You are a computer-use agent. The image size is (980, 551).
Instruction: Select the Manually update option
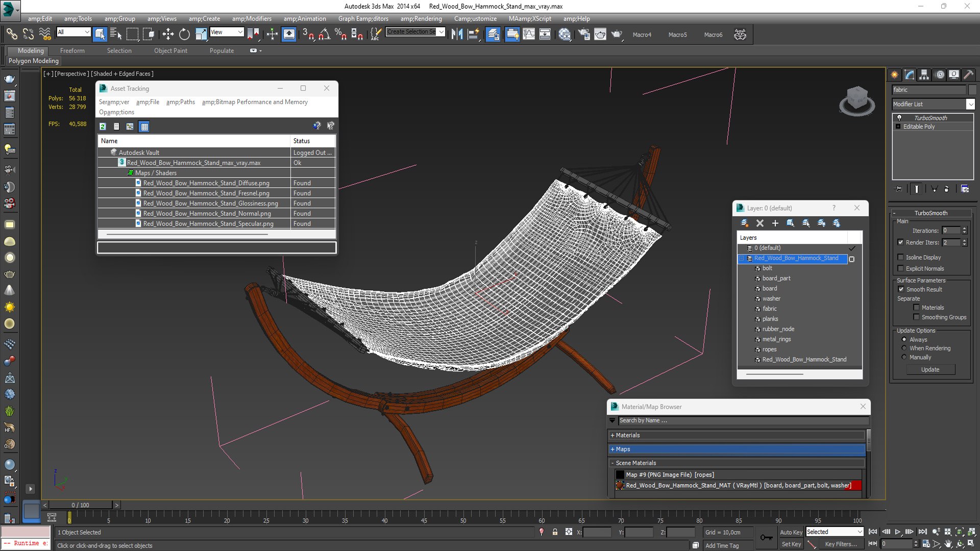(x=904, y=357)
